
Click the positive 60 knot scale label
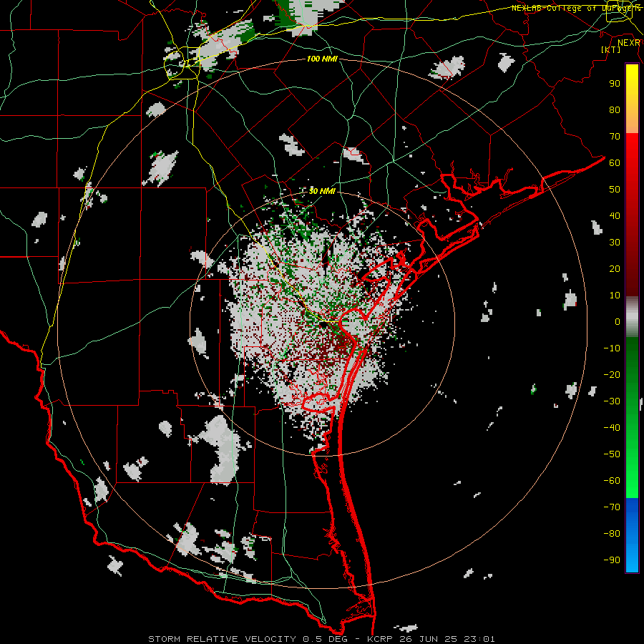click(x=615, y=162)
